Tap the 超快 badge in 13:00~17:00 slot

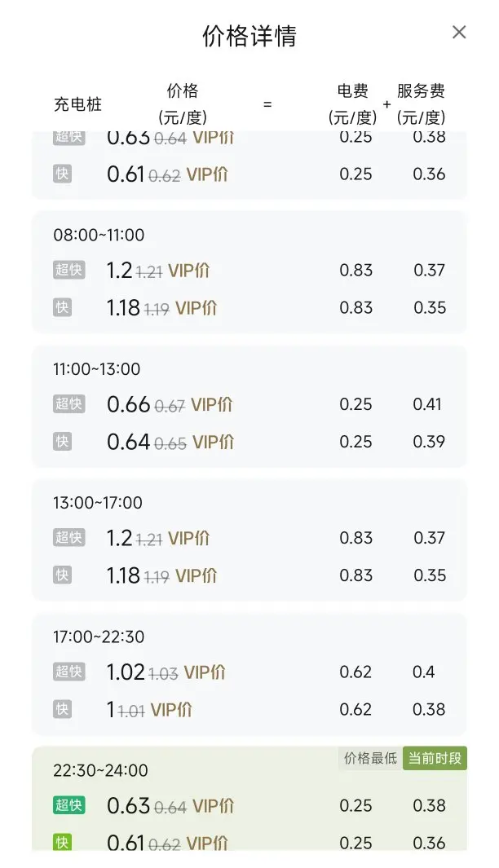click(69, 538)
